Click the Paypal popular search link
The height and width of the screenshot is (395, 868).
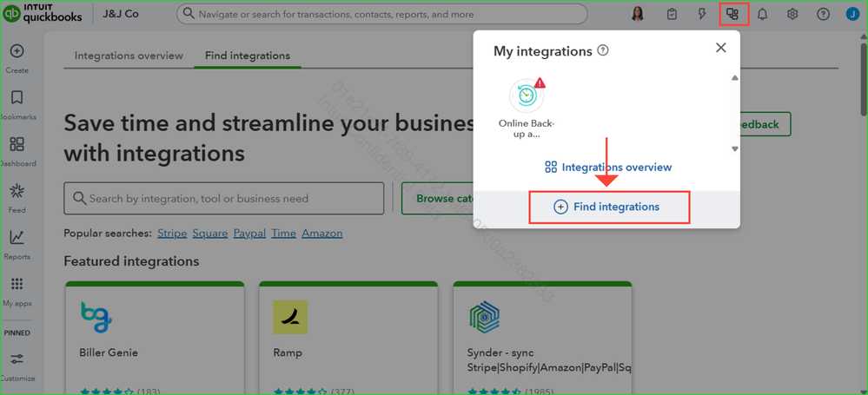tap(249, 234)
